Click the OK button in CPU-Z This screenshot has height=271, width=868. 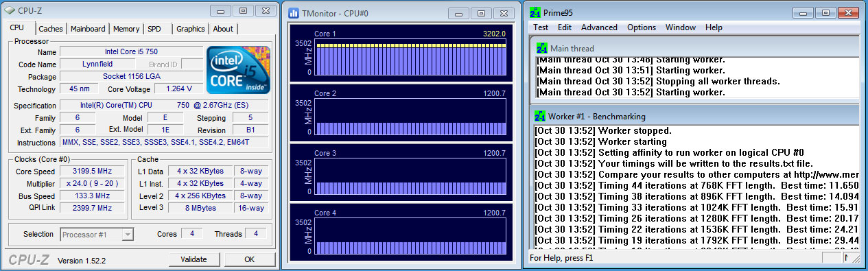[x=249, y=259]
